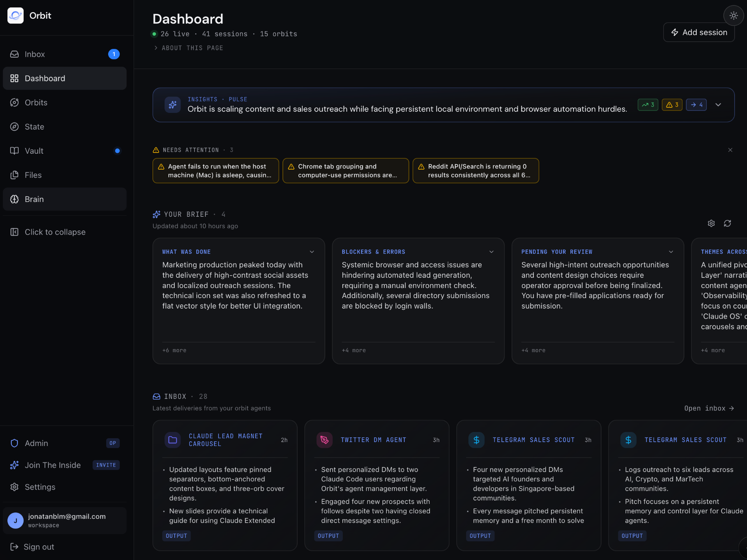Expand the What Was Done card chevron
Screen dimensions: 747x560
(312, 252)
